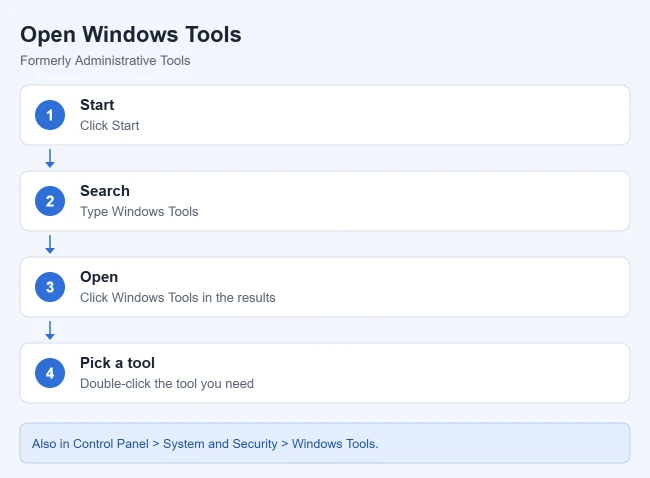Viewport: 650px width, 478px height.
Task: Select the step 3 card title "Open"
Action: 99,277
